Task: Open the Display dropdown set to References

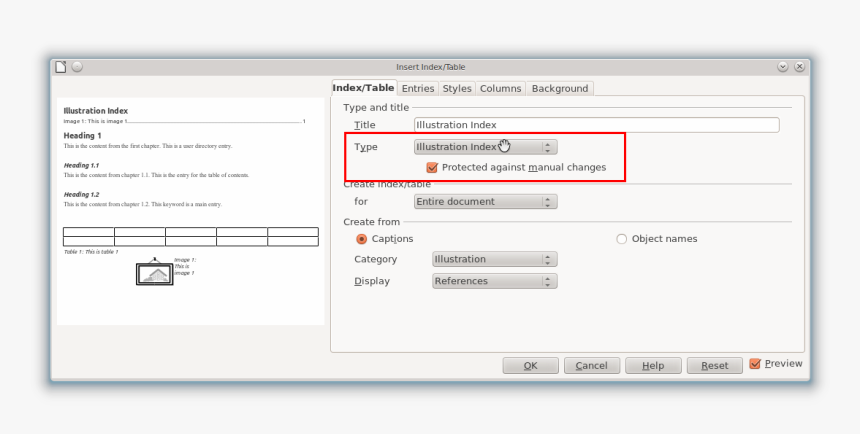Action: coord(495,281)
